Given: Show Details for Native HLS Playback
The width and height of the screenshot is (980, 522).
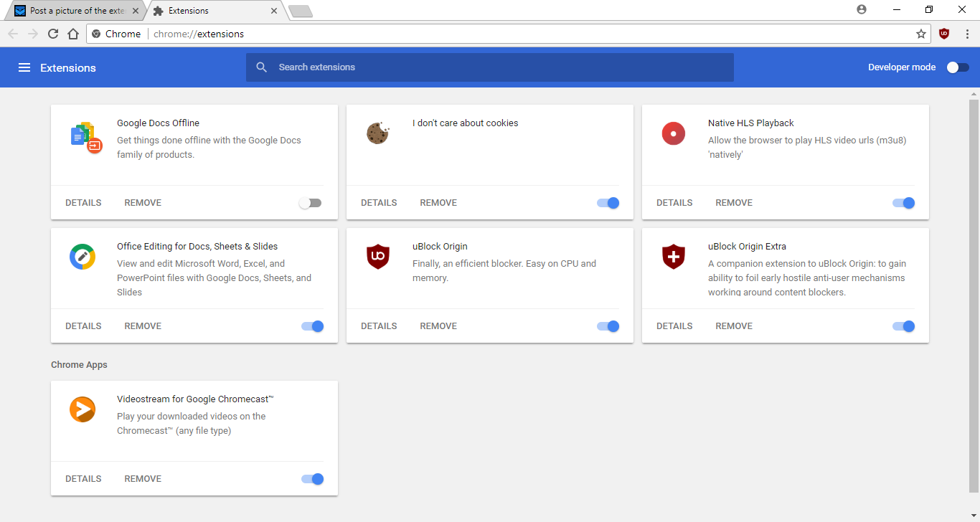Looking at the screenshot, I should (674, 203).
